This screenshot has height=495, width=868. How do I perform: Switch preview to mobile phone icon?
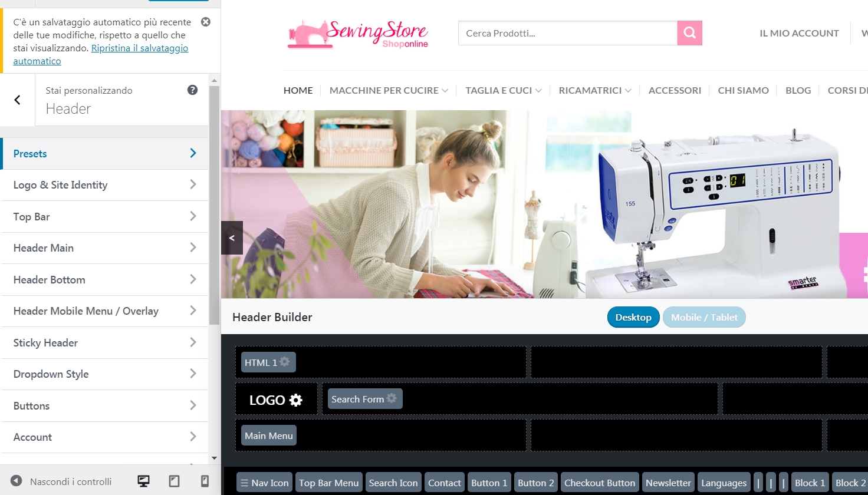point(205,481)
